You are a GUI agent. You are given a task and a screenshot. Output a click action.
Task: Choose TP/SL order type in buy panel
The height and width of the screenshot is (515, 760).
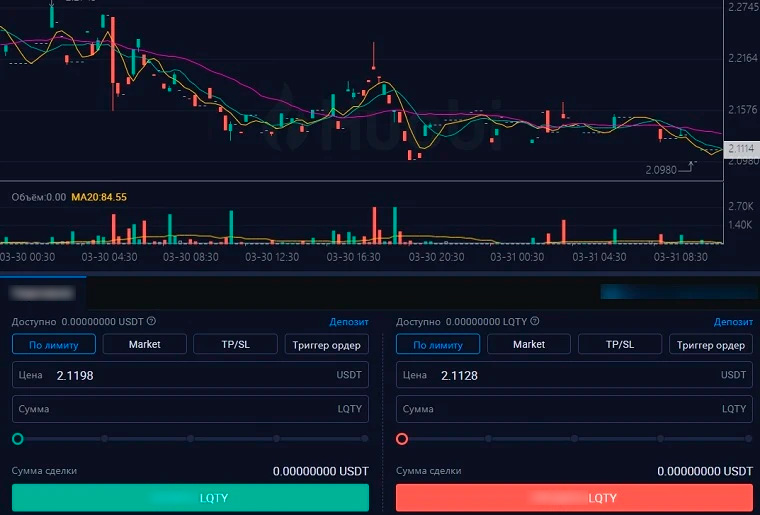[x=235, y=344]
